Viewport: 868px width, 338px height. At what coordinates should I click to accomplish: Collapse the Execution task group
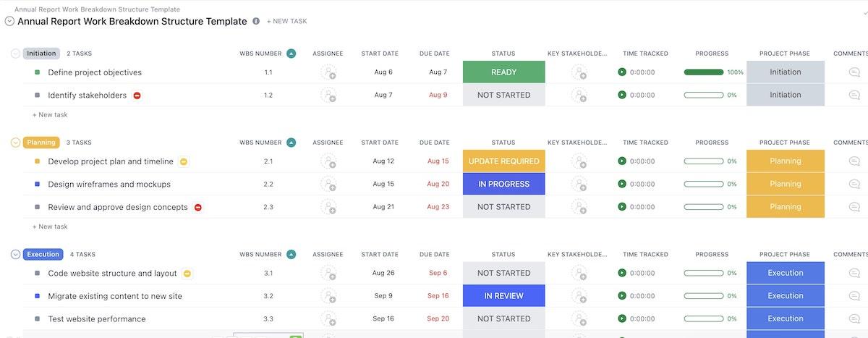tap(16, 254)
